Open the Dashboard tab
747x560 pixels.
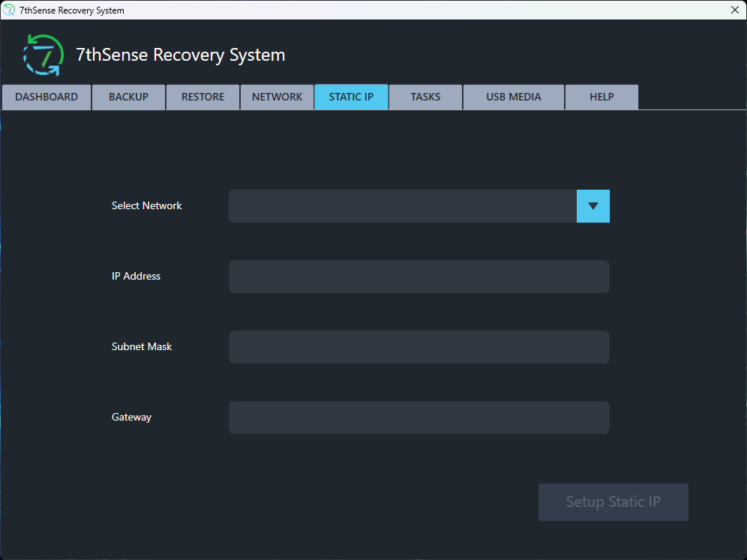46,97
